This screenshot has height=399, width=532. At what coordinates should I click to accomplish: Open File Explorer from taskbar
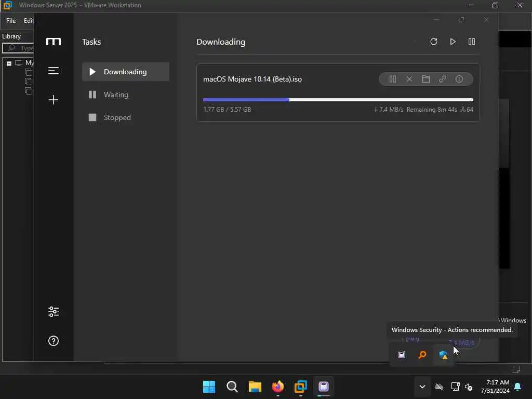coord(255,387)
